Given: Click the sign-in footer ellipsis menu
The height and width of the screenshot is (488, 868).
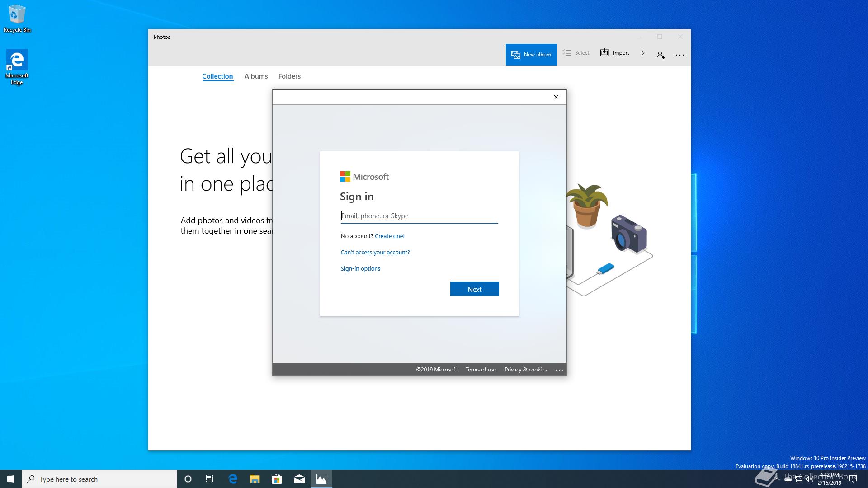Looking at the screenshot, I should pyautogui.click(x=559, y=370).
